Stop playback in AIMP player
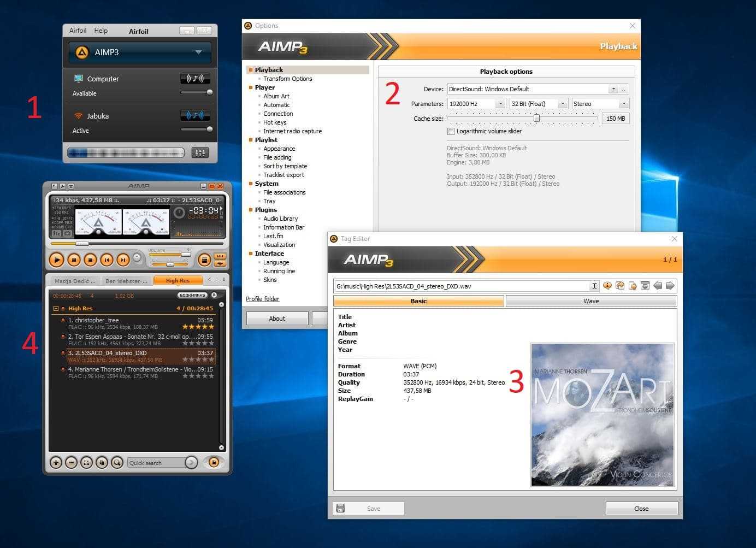Screen dimensions: 756x548 (x=90, y=260)
